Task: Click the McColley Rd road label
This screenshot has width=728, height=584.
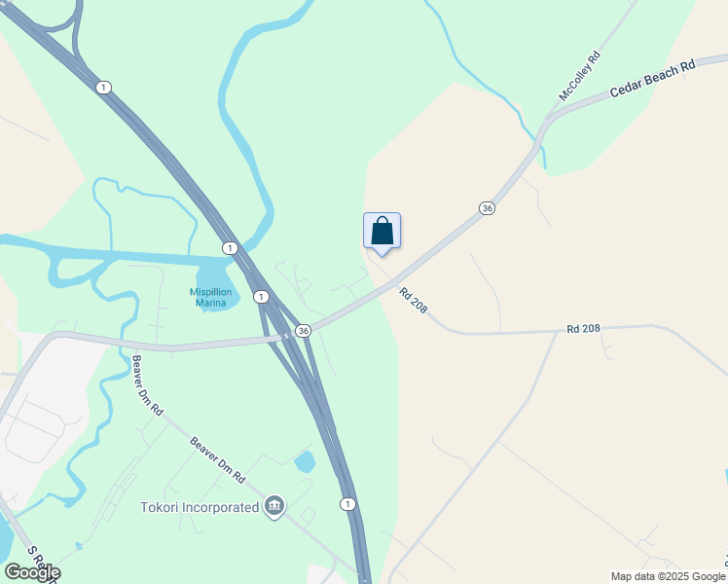Action: pyautogui.click(x=580, y=76)
